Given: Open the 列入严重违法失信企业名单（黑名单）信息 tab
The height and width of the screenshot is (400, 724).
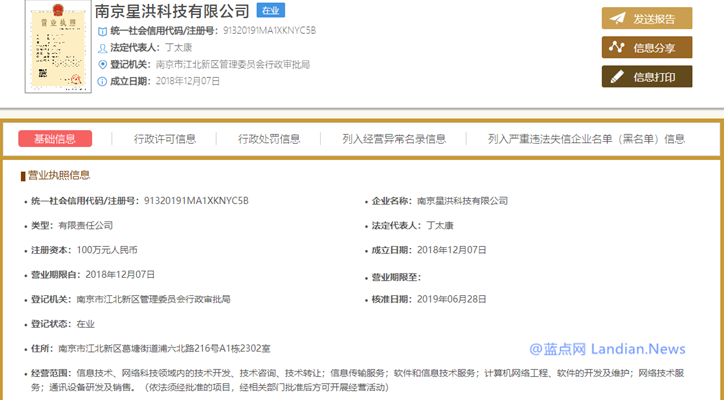Looking at the screenshot, I should click(586, 139).
